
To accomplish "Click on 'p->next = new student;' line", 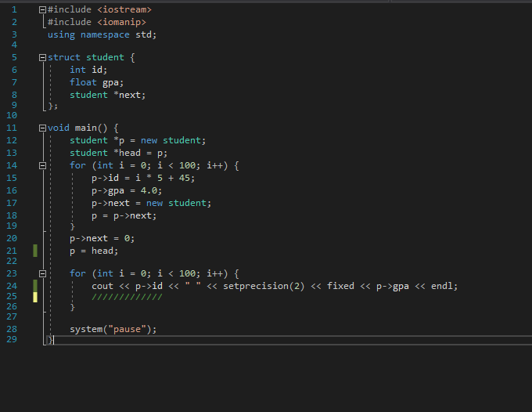I will 151,203.
